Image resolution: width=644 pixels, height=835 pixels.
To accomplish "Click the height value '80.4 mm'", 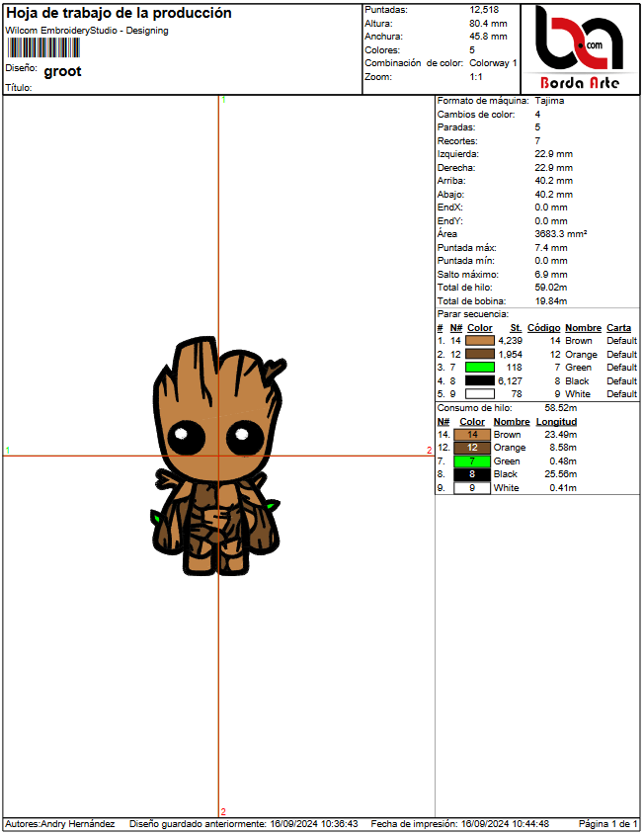I will tap(488, 24).
